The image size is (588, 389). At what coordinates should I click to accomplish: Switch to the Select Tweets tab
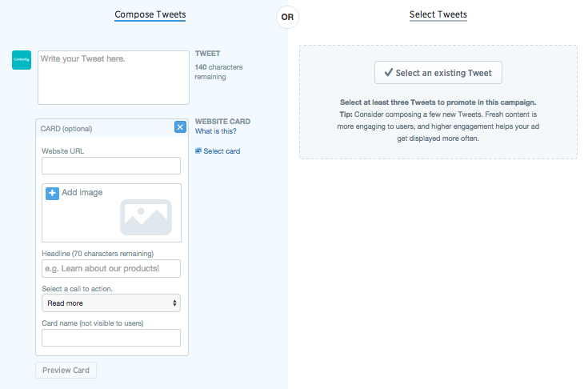pos(438,14)
